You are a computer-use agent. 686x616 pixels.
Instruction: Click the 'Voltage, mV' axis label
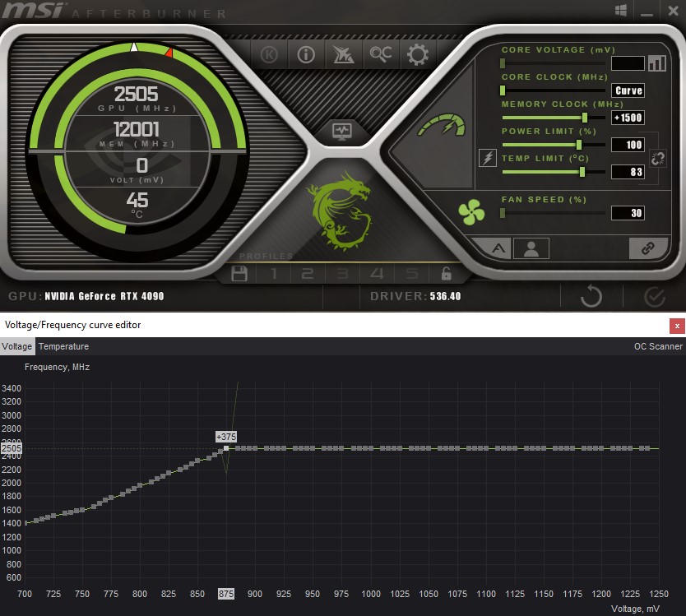[635, 609]
